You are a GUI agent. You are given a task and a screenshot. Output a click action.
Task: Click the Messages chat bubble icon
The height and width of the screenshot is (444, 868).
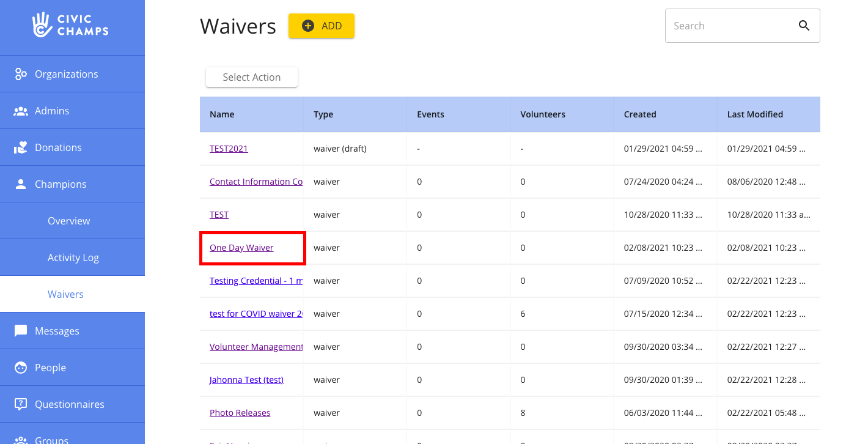coord(21,331)
